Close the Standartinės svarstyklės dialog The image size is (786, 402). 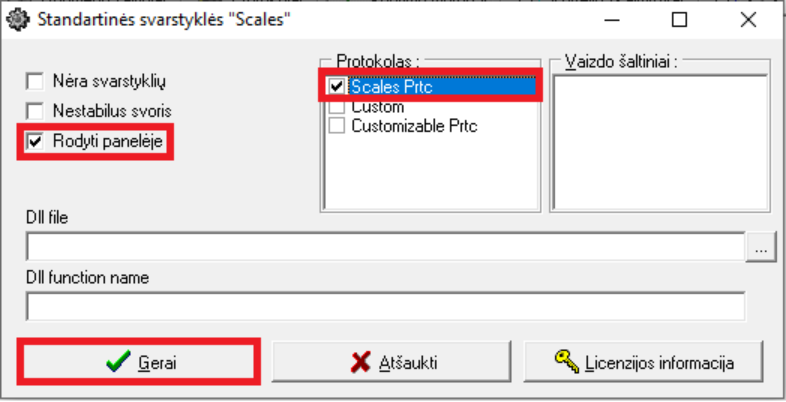tap(747, 20)
